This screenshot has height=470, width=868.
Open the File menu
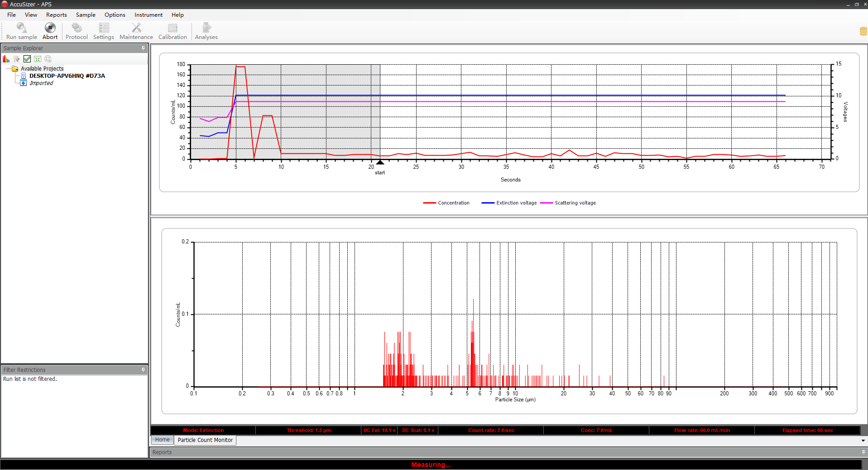[11, 14]
